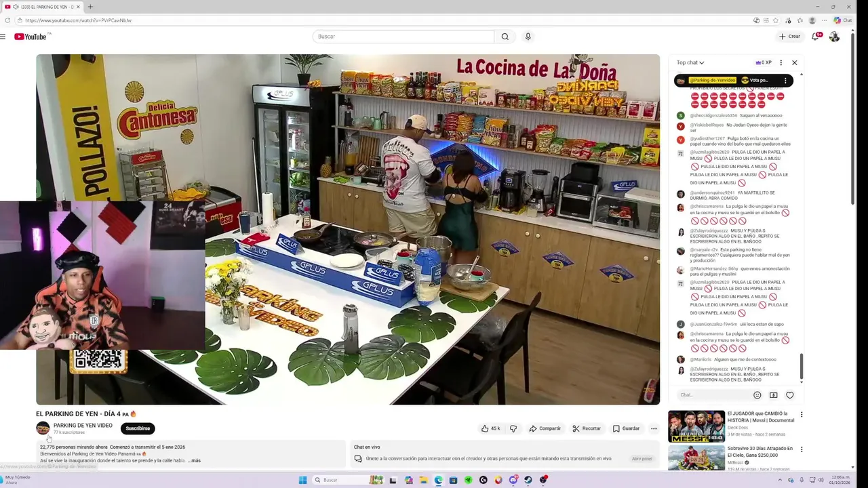Viewport: 868px width, 488px height.
Task: Open the 'Sobrevive 30 Días Atrapado' thumbnail
Action: pyautogui.click(x=696, y=458)
